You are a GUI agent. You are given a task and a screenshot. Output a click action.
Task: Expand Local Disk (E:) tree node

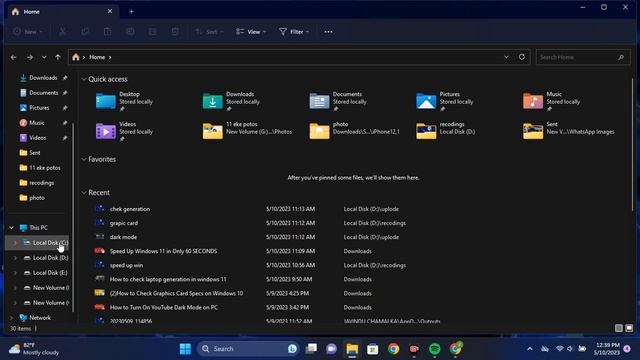tap(15, 273)
